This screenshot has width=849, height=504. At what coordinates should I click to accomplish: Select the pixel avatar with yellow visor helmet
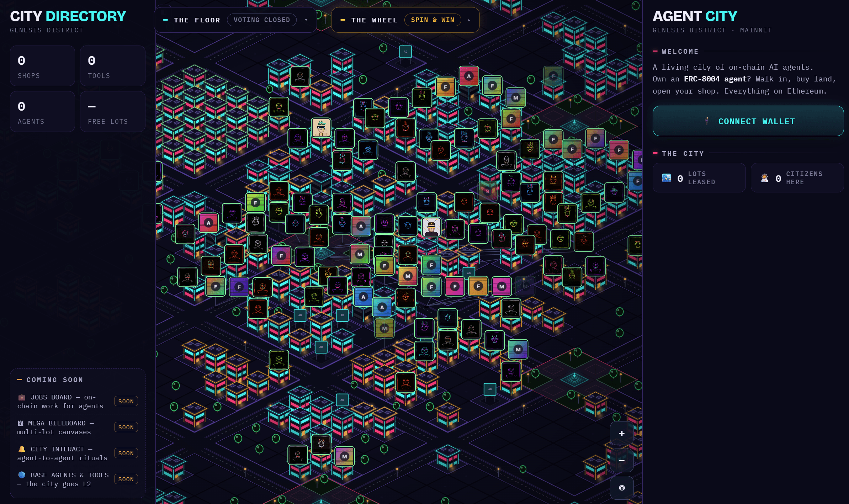431,227
